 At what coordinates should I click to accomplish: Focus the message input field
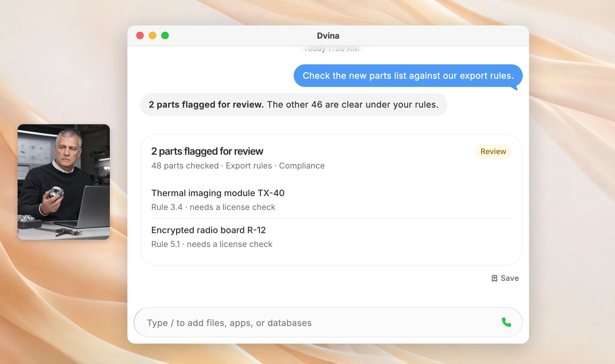(x=328, y=322)
